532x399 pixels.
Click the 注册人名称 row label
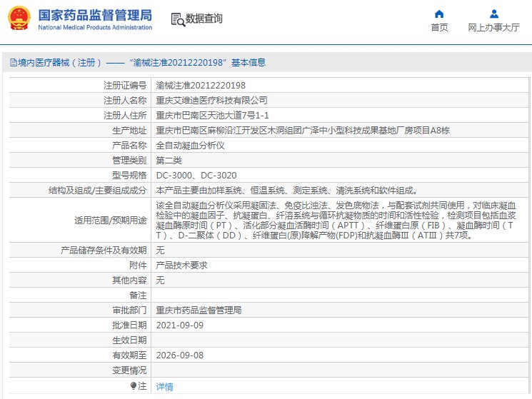point(125,101)
